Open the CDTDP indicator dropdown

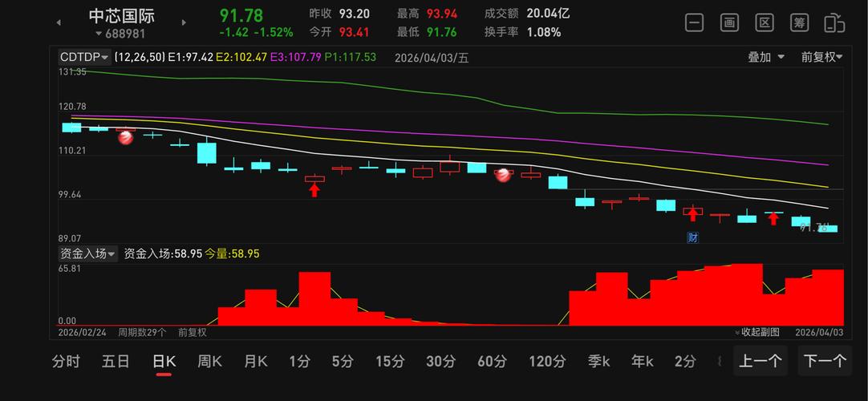pyautogui.click(x=84, y=57)
